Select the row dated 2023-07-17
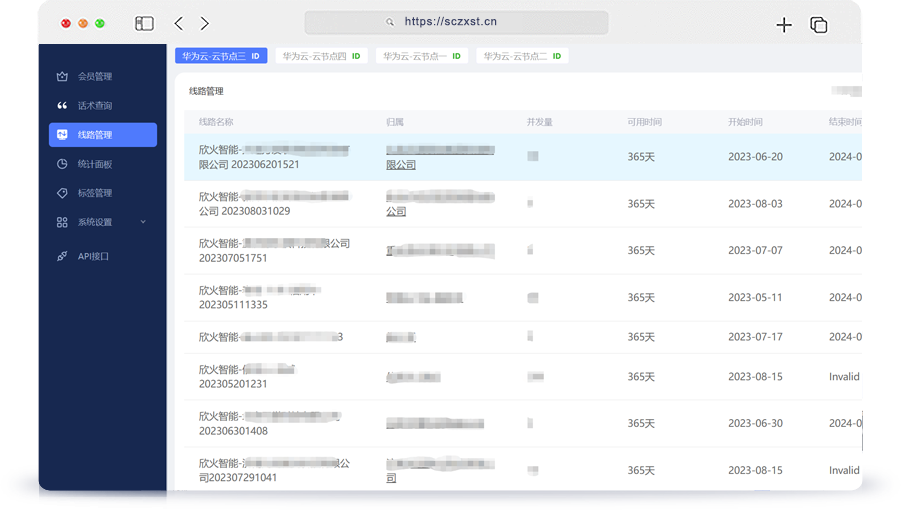The image size is (901, 510). (x=520, y=337)
